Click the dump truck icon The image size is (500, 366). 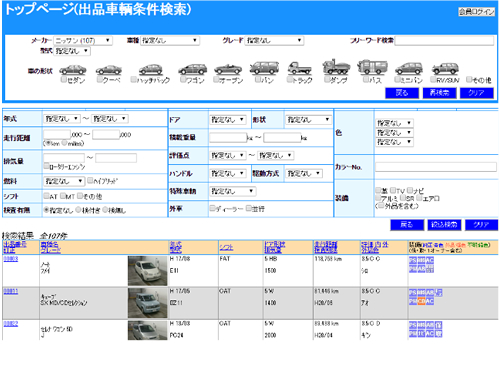point(336,67)
